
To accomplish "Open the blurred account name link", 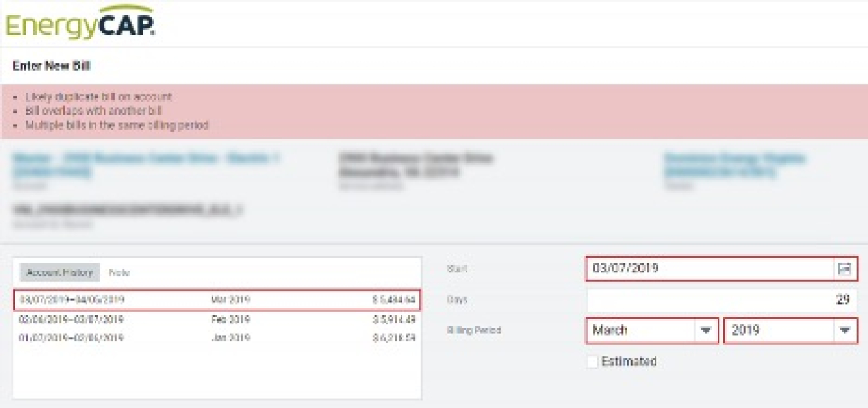I will click(x=146, y=164).
